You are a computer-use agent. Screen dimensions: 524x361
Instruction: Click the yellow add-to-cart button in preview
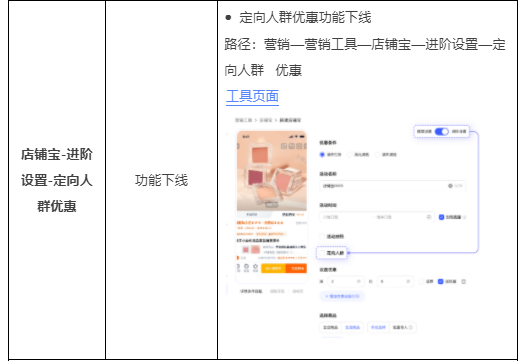pos(273,268)
